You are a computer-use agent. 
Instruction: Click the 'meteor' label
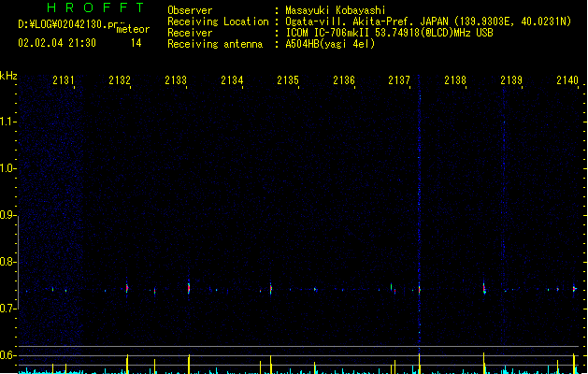point(133,29)
